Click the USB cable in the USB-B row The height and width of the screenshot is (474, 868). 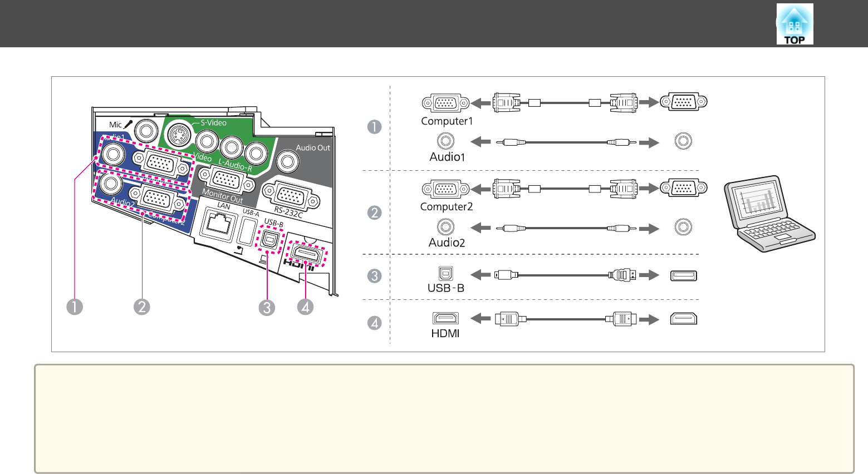point(565,275)
